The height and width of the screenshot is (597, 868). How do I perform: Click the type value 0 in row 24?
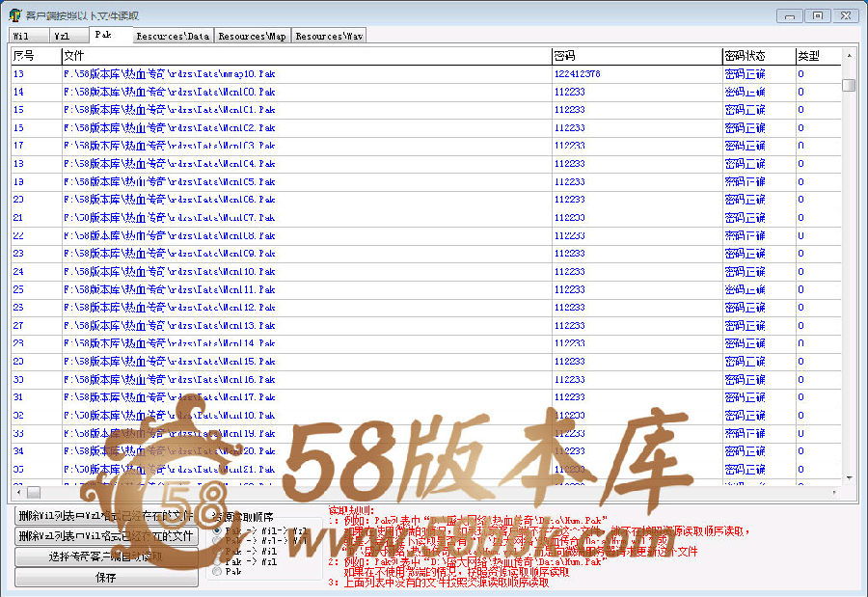pyautogui.click(x=800, y=271)
